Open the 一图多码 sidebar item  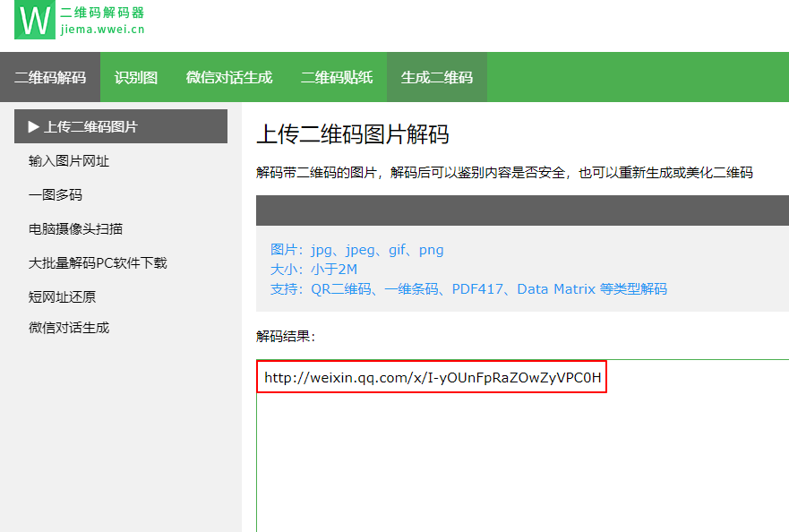point(56,194)
